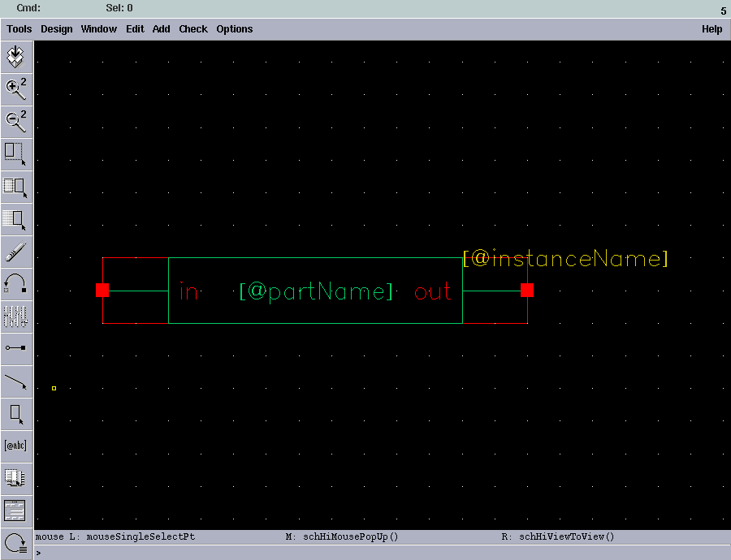Activate the Stretch tool icon

click(16, 153)
